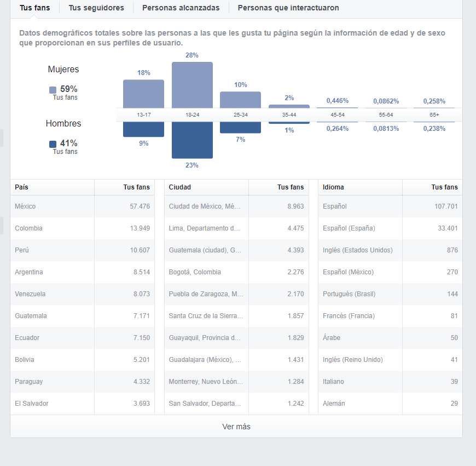476x466 pixels.
Task: Select the Francés (Francia) language row
Action: (391, 315)
